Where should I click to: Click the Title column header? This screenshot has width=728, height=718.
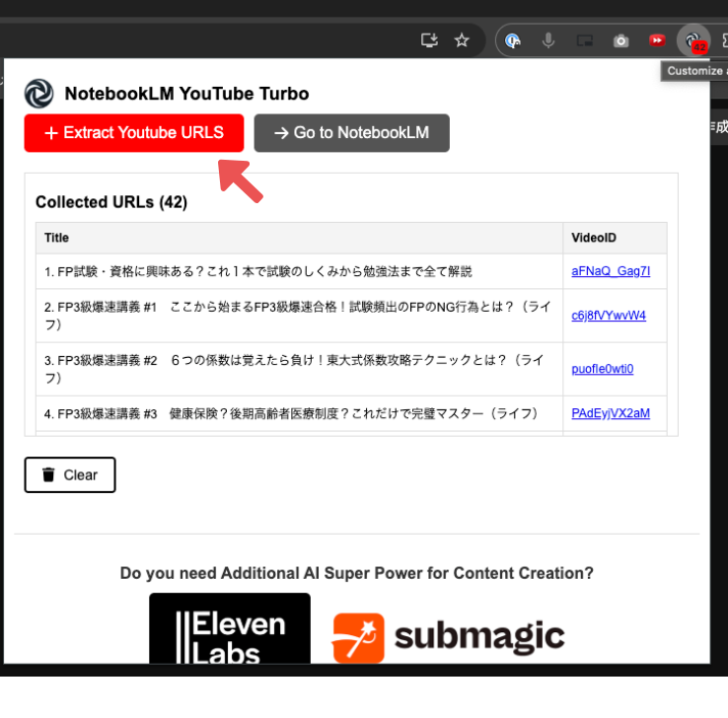pos(299,238)
